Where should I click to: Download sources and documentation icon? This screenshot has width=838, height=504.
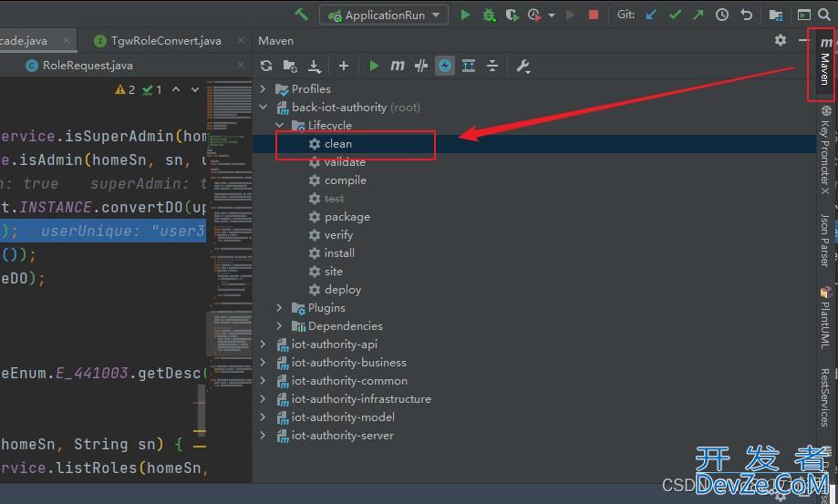[315, 66]
